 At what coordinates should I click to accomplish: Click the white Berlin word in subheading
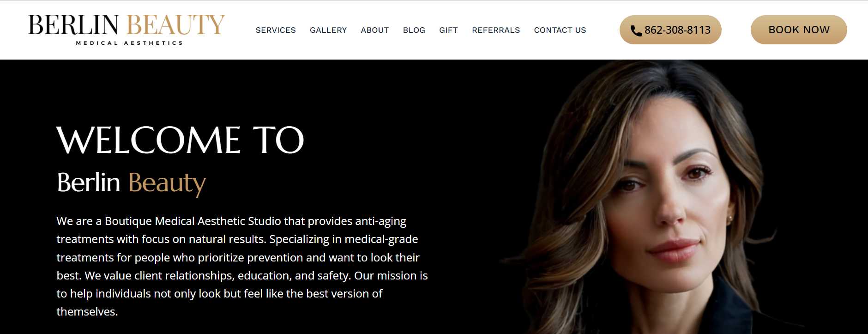click(89, 182)
